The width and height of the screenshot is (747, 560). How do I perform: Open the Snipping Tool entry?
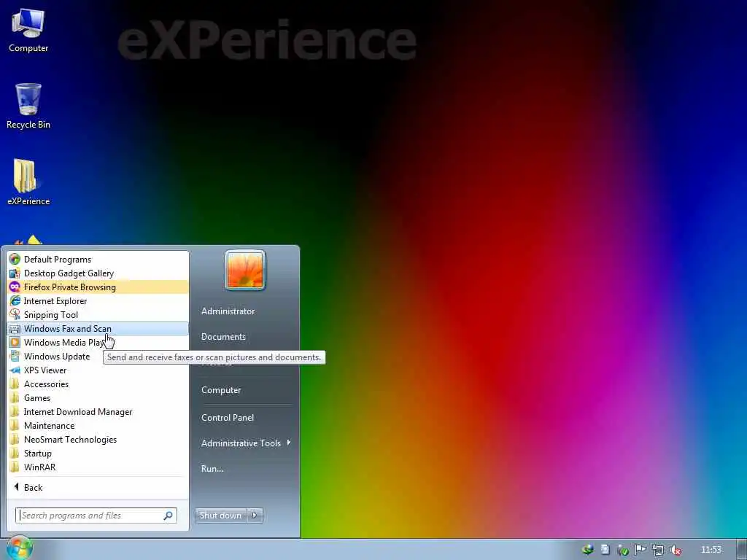pos(98,315)
